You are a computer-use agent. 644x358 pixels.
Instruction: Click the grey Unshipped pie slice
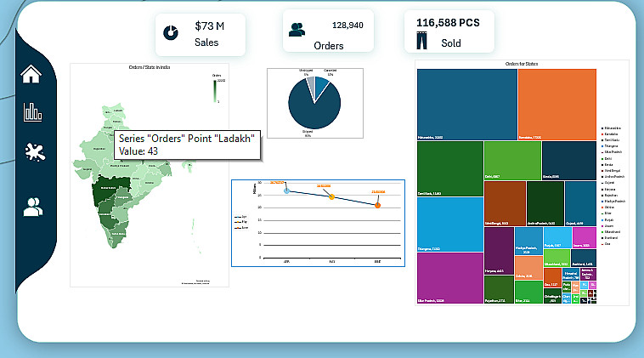click(312, 86)
